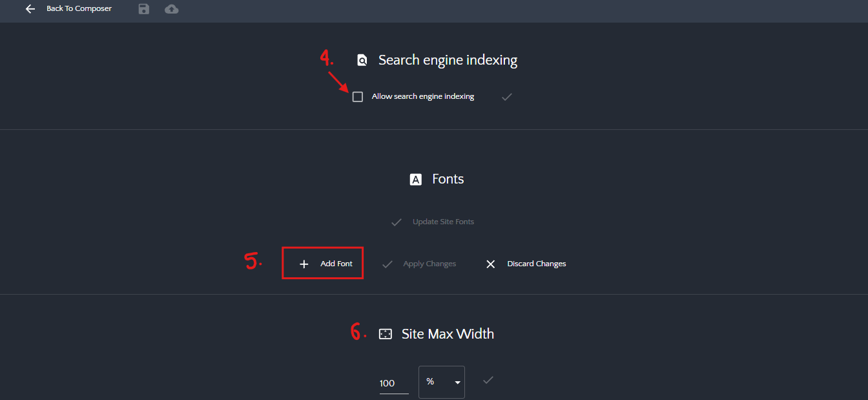Click the cloud upload publish icon
Screen dimensions: 868x400
click(171, 9)
